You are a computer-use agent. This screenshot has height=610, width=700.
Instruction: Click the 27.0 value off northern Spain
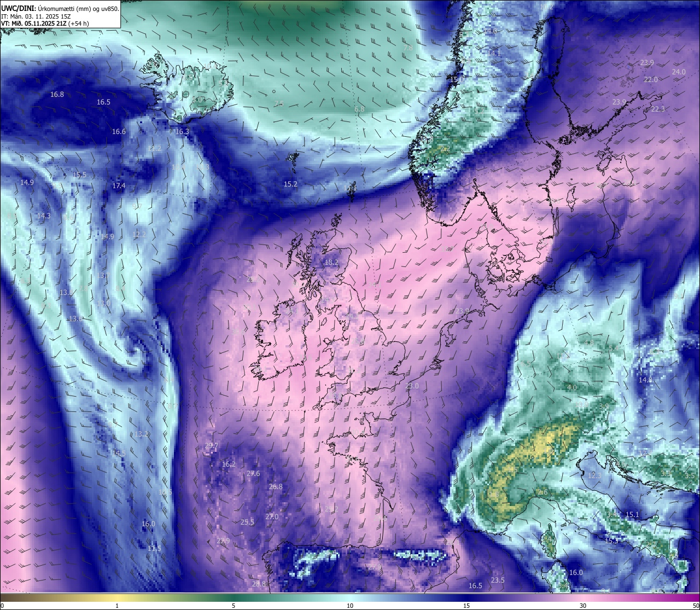pyautogui.click(x=272, y=517)
